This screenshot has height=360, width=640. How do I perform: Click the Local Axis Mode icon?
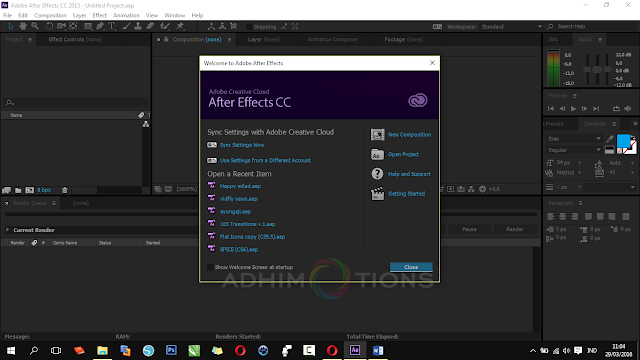point(211,26)
